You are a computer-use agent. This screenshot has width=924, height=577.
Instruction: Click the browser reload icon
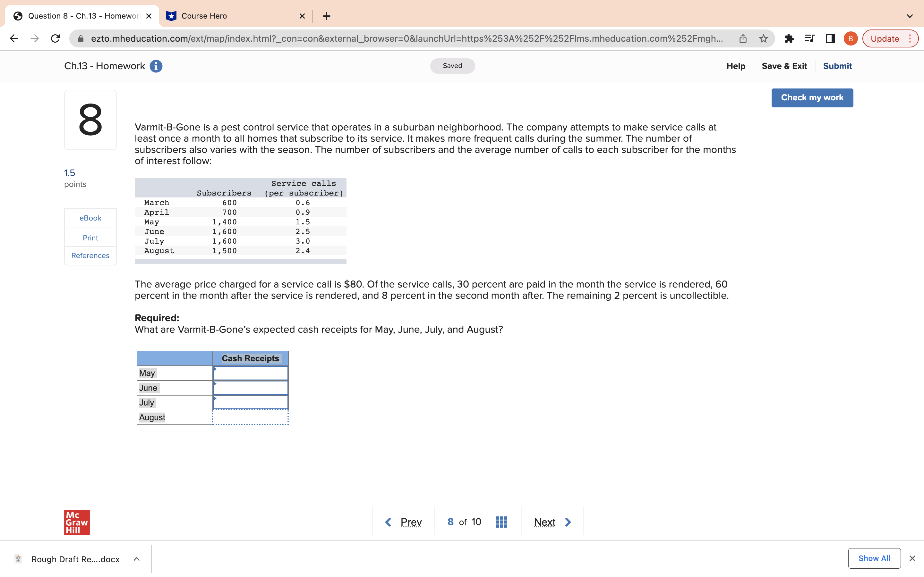pos(56,38)
